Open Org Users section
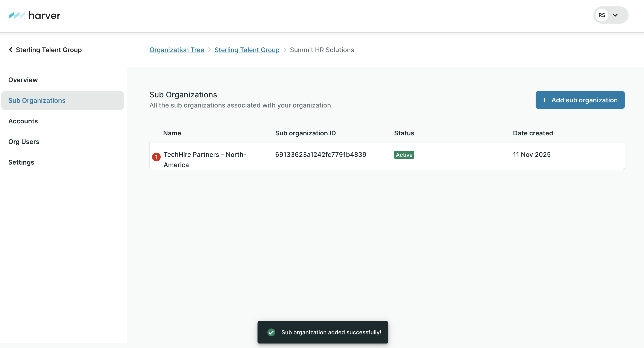 pyautogui.click(x=24, y=142)
